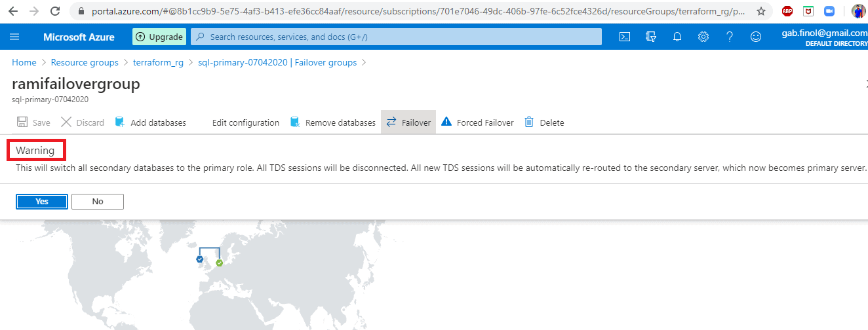Click the Upgrade button
This screenshot has width=868, height=330.
click(159, 37)
